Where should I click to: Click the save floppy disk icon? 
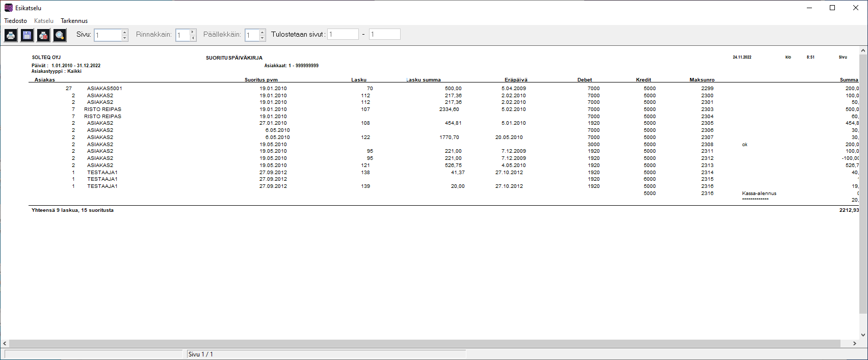coord(27,35)
